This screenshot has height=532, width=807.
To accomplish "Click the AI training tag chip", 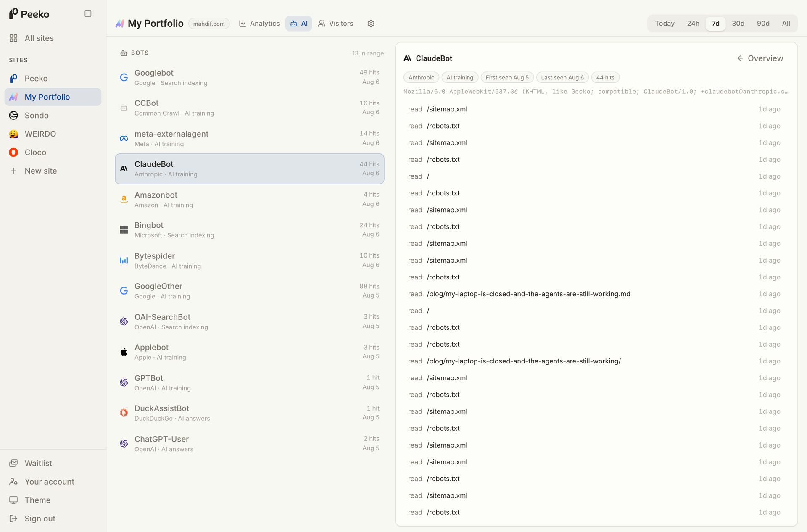I will click(460, 77).
